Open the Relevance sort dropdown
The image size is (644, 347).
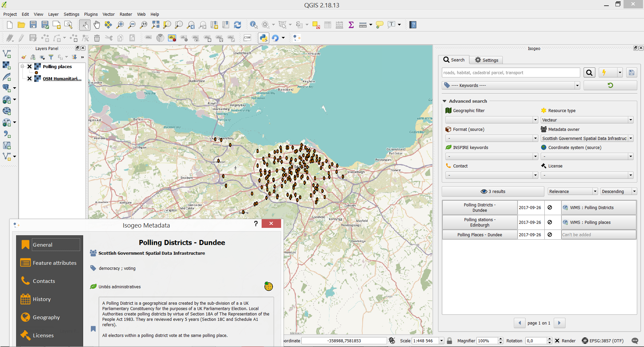coord(573,191)
